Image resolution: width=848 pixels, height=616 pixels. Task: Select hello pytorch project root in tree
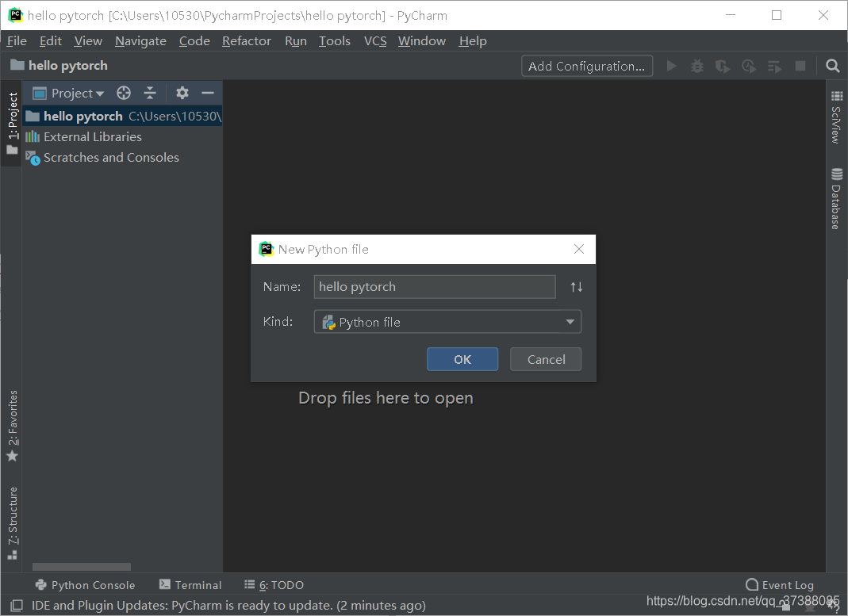[122, 117]
